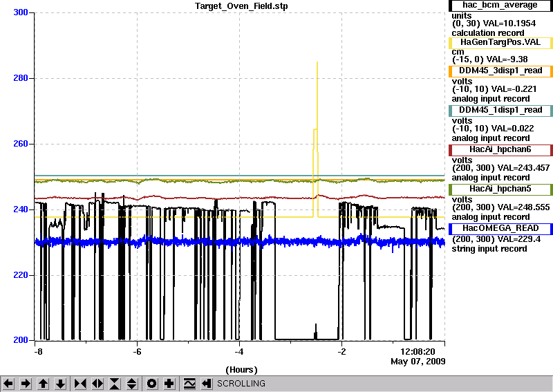Click the vertical zoom-out icon

coord(132,384)
